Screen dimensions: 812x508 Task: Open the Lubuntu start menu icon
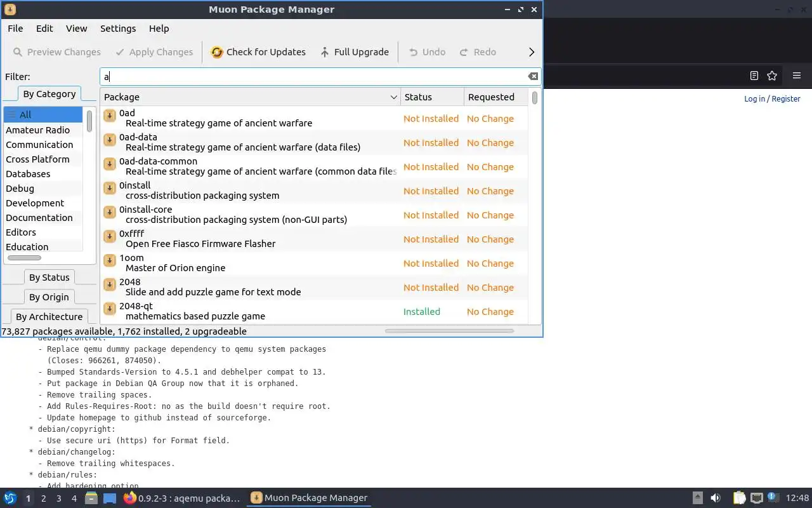click(x=10, y=498)
